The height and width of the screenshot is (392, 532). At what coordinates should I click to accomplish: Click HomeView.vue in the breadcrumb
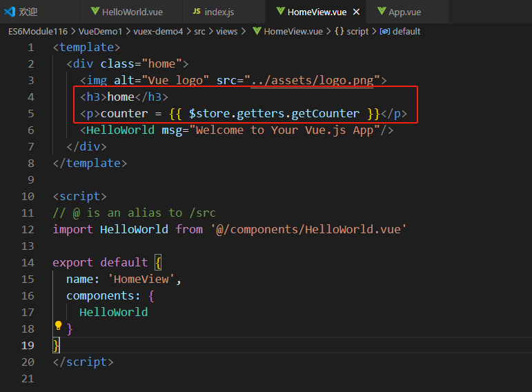click(293, 32)
